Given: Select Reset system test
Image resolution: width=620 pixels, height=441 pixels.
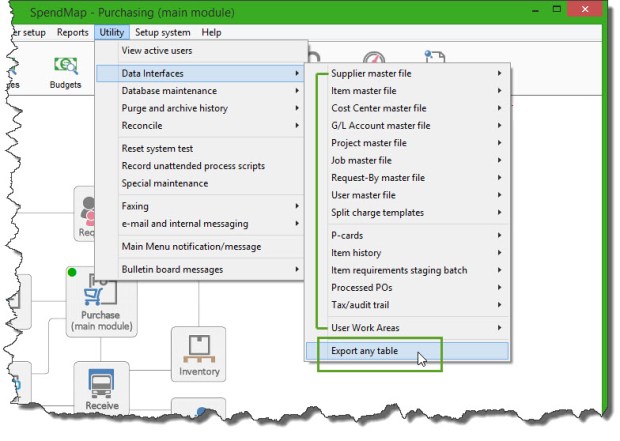Looking at the screenshot, I should pyautogui.click(x=200, y=149).
